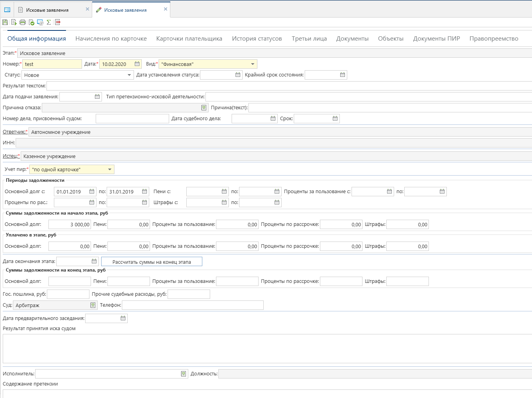Click Основной долг field in Суммы на конец этапа
Viewport: 532px width, 398px height.
click(x=70, y=281)
